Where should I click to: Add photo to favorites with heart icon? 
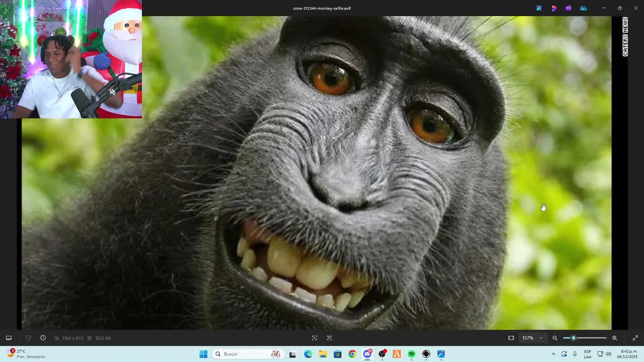(28, 338)
